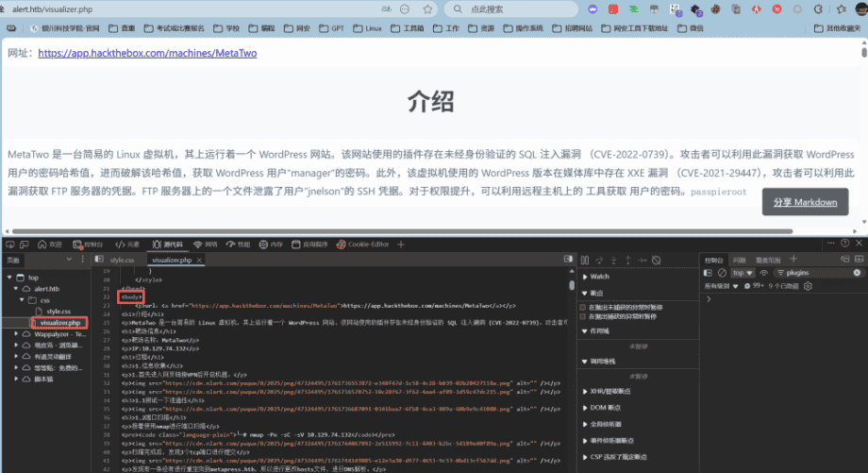This screenshot has width=868, height=473.
Task: Close the visualizer.php editor tab
Action: pyautogui.click(x=199, y=260)
